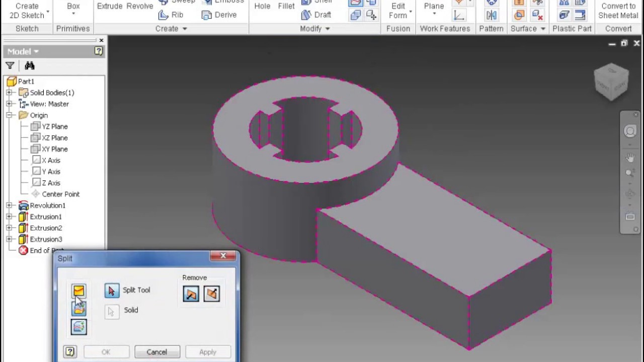Click Create 2D Sketch tool
Image resolution: width=644 pixels, height=362 pixels.
click(x=27, y=10)
